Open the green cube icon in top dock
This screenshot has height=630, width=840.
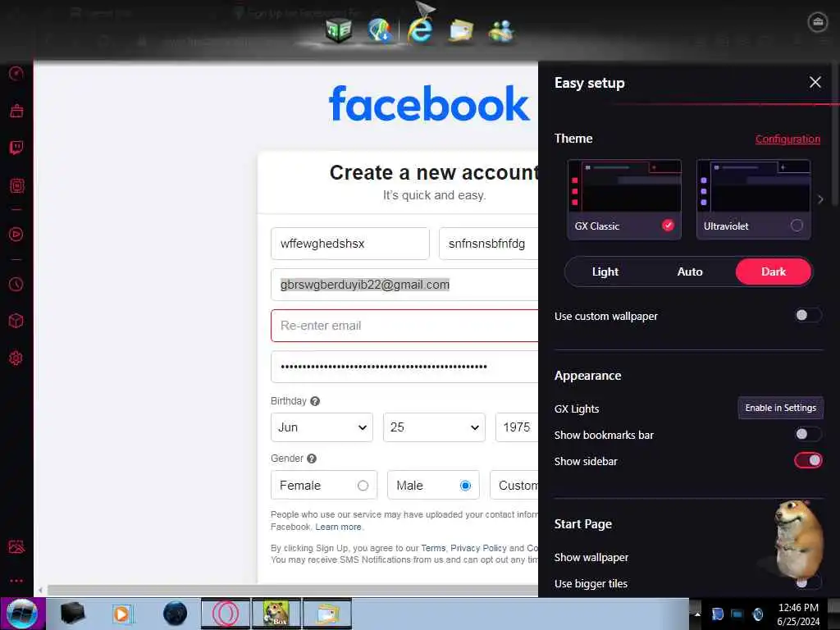click(339, 30)
